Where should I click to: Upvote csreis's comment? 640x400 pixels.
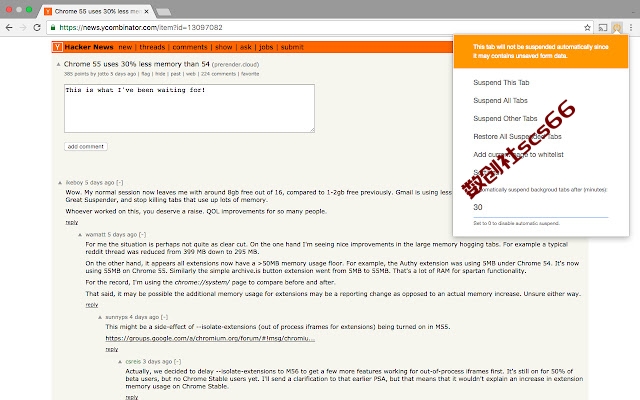coord(120,362)
